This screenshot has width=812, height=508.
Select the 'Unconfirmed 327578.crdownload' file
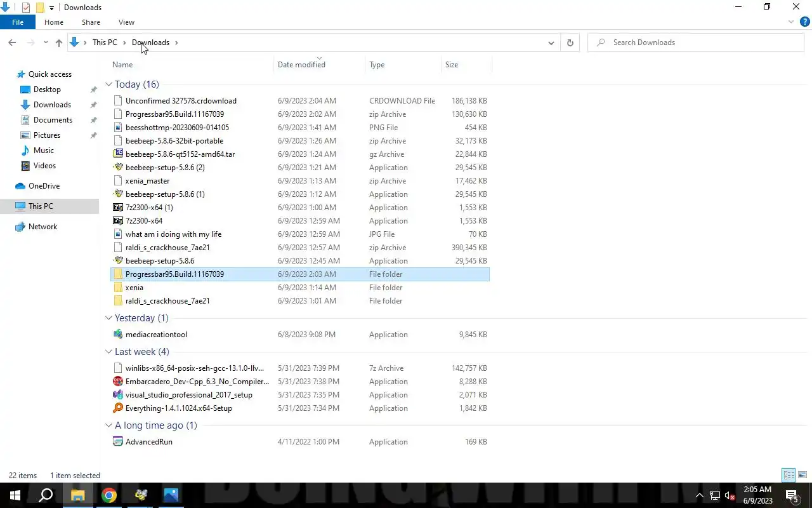click(181, 101)
